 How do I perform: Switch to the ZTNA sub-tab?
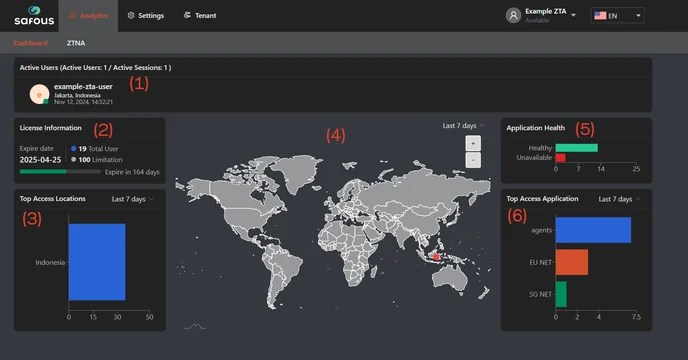pyautogui.click(x=76, y=43)
